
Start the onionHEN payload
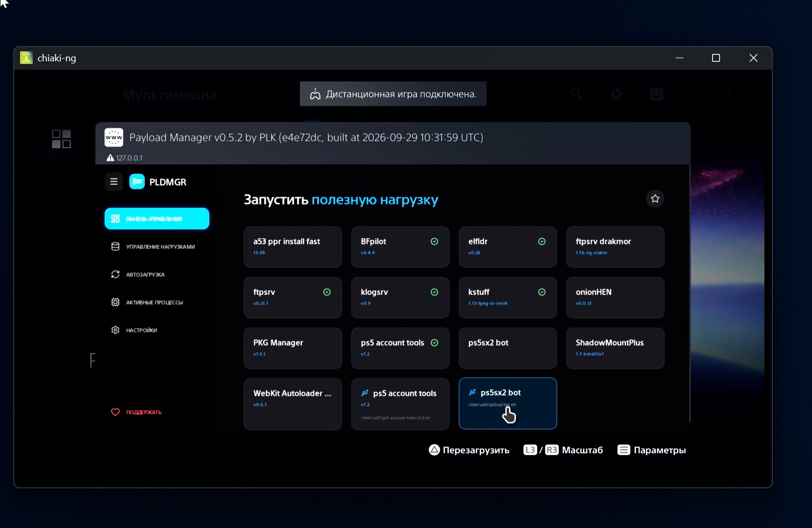(615, 298)
